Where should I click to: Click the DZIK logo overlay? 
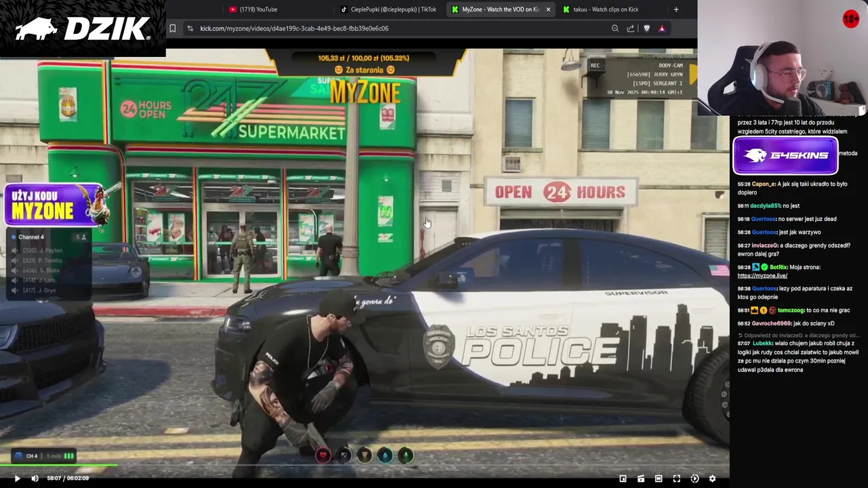click(x=83, y=28)
